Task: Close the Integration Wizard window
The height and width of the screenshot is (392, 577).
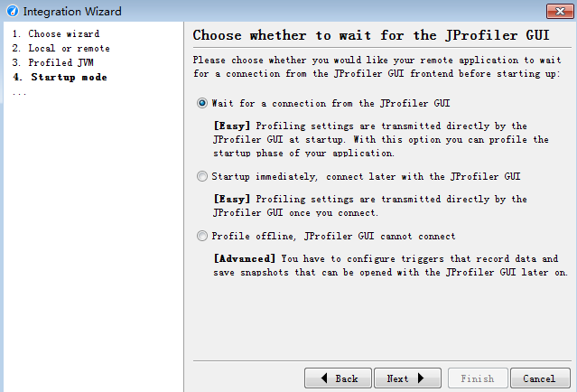Action: click(x=560, y=12)
